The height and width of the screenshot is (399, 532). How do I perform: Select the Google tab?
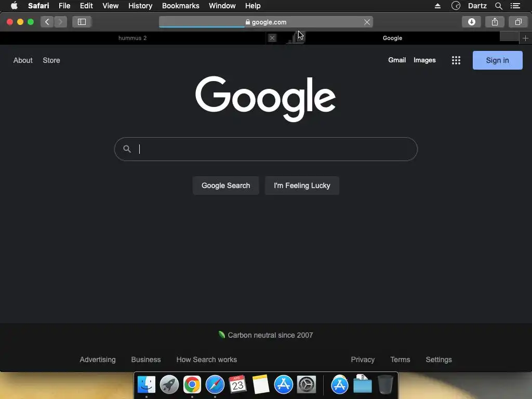393,38
